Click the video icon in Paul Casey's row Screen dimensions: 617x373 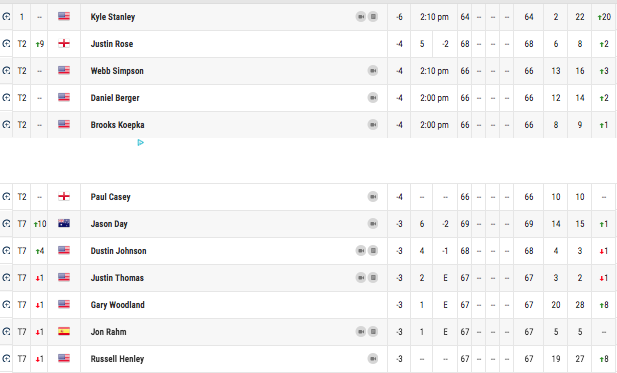(x=373, y=197)
